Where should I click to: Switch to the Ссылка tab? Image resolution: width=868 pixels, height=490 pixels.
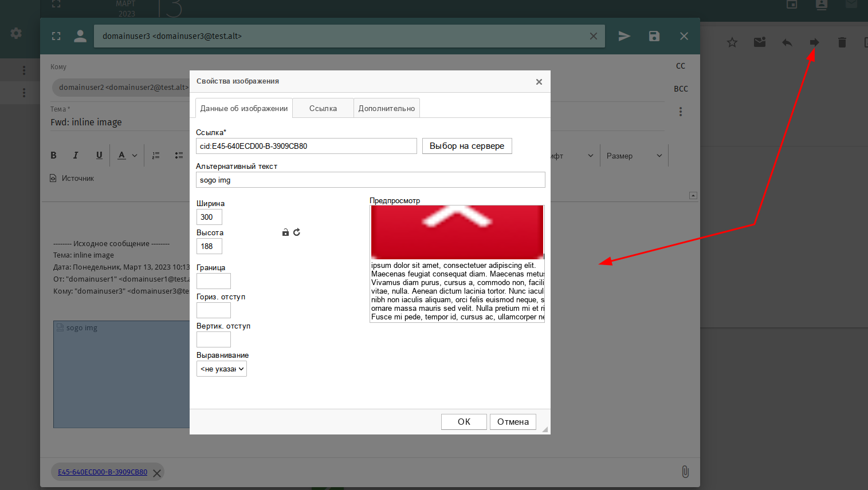coord(323,108)
